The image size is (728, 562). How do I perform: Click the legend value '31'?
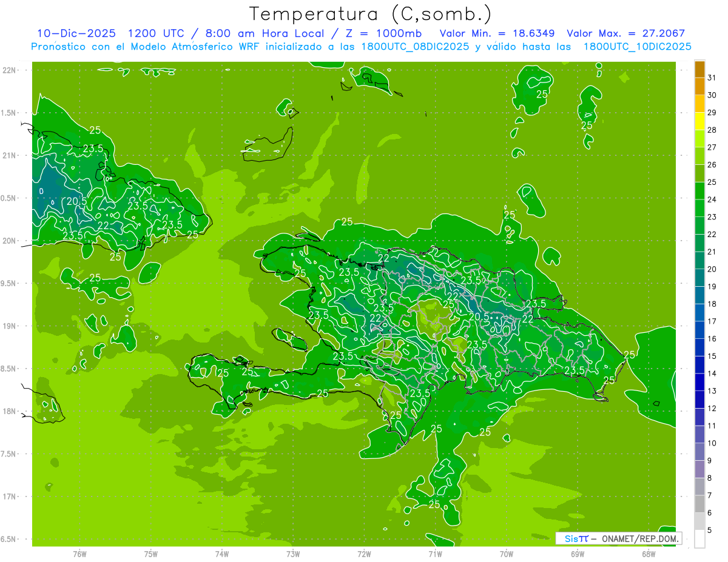712,78
